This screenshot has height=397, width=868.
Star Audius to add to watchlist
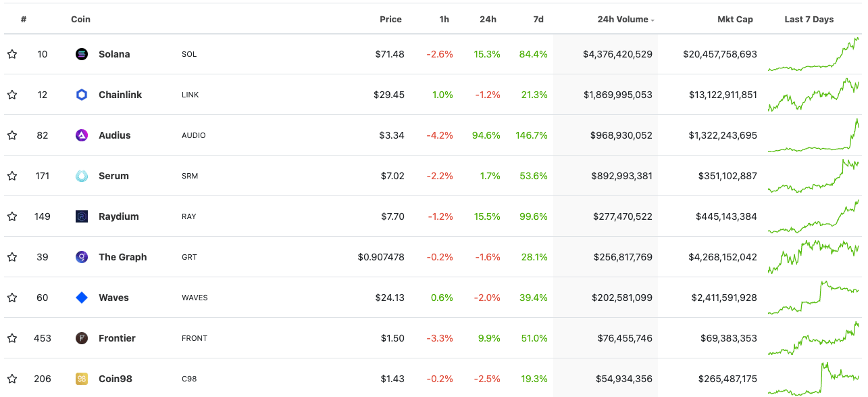12,135
